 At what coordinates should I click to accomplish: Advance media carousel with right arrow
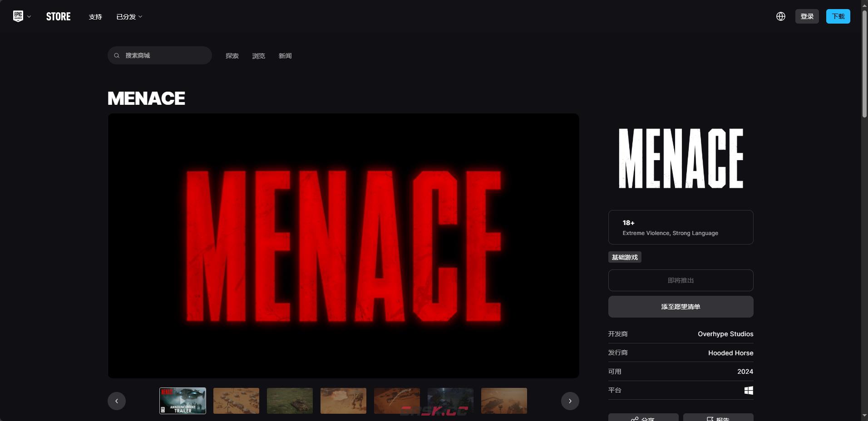(570, 401)
